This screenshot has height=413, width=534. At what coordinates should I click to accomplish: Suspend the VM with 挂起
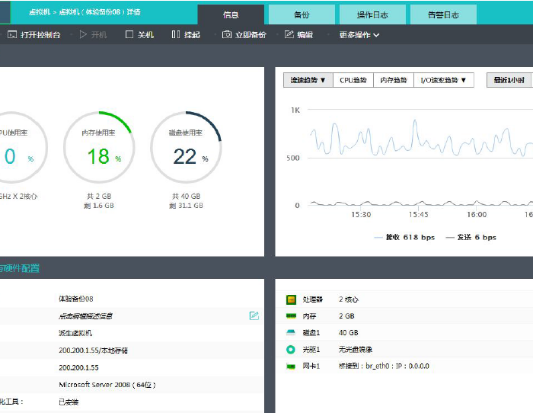click(x=186, y=34)
